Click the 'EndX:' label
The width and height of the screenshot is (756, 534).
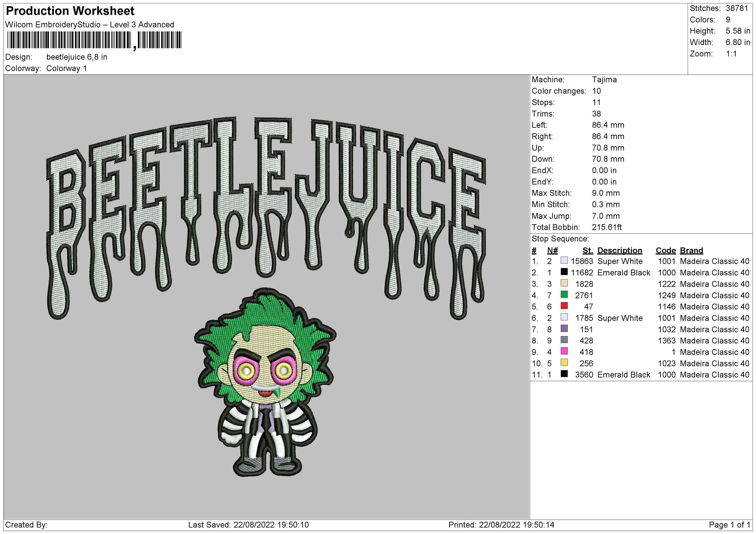[543, 170]
